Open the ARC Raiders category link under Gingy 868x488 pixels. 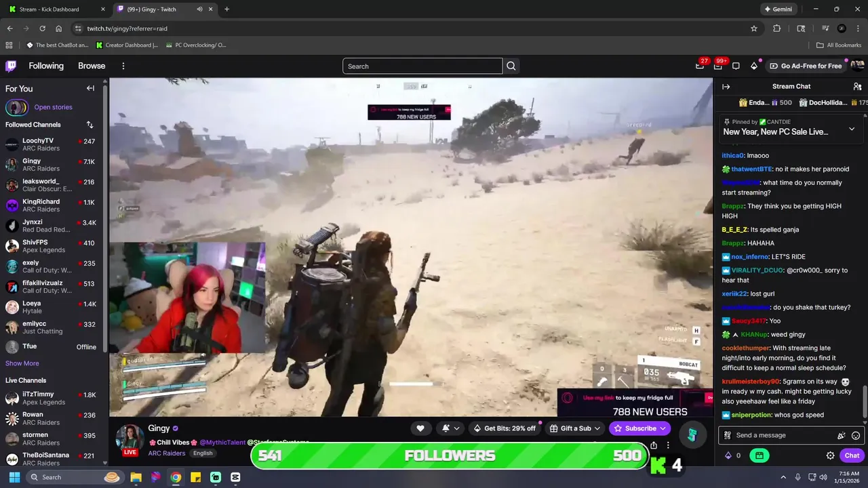tap(166, 453)
